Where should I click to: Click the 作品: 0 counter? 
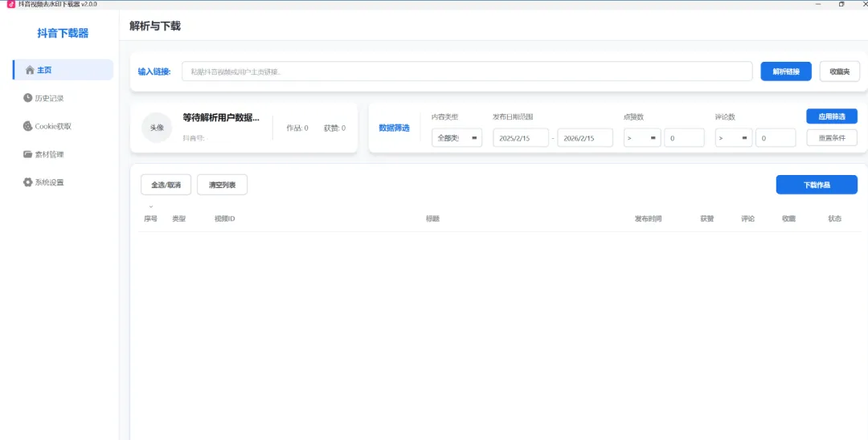point(297,128)
